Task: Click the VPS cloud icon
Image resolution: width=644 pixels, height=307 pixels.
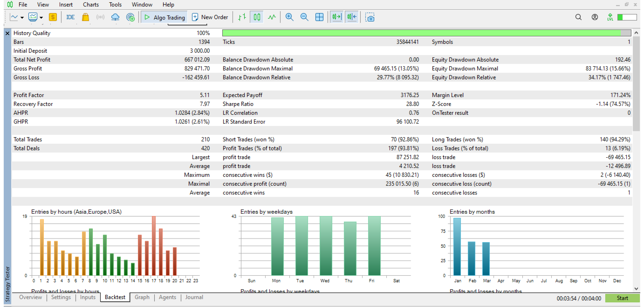Action: 116,17
